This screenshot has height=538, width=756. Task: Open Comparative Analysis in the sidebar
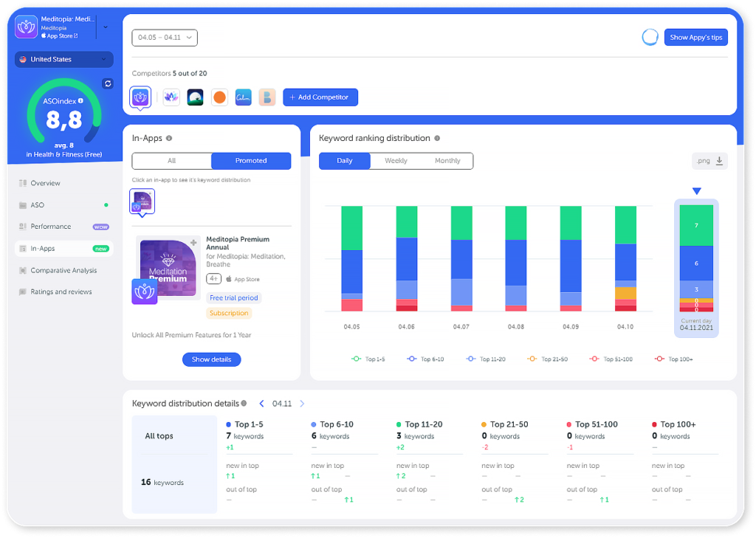point(64,270)
